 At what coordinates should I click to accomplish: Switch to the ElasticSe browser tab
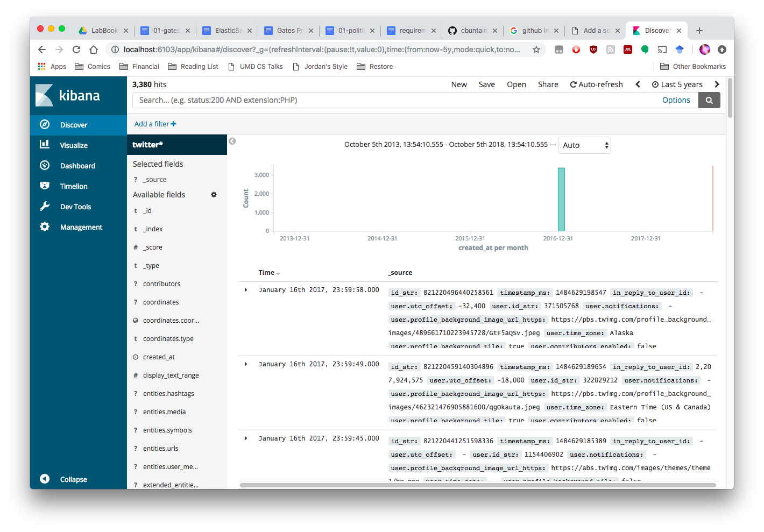[227, 31]
